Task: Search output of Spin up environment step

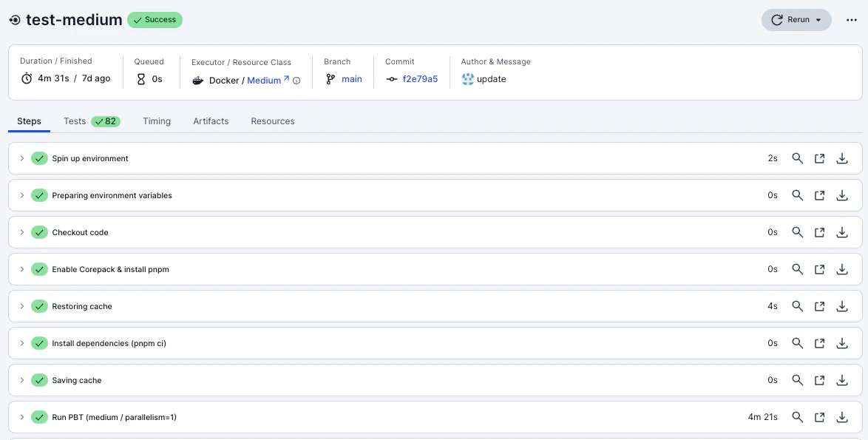Action: (797, 158)
